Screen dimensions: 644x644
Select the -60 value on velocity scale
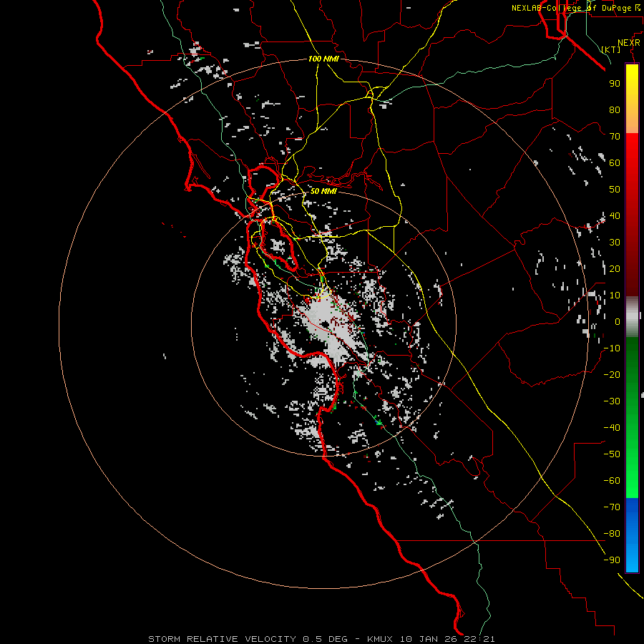[x=612, y=481]
